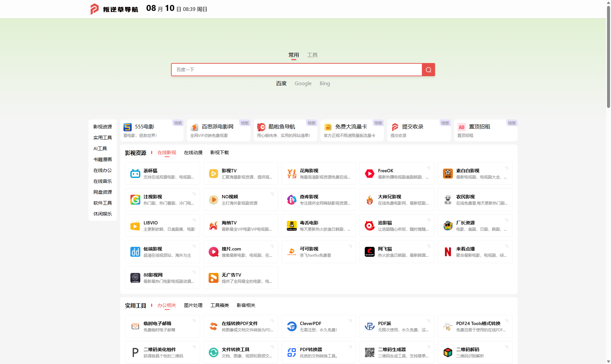Switch to the 影视下载 tab

tap(220, 152)
